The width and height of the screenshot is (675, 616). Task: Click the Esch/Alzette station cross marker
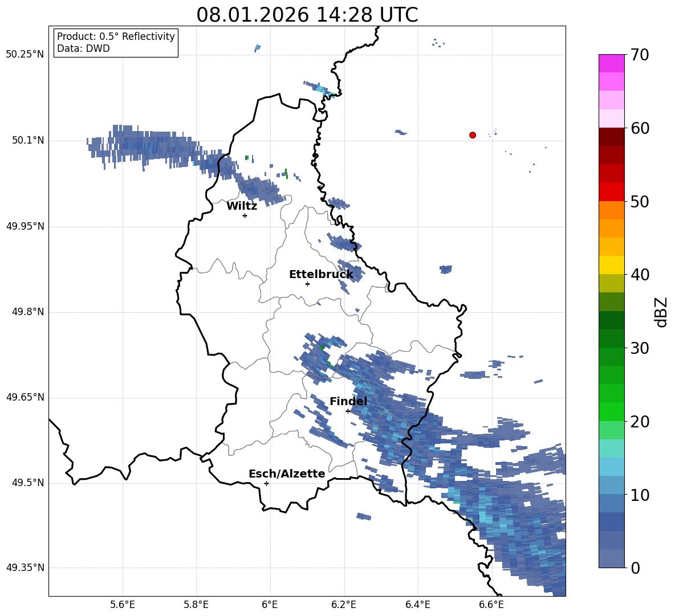coord(266,483)
